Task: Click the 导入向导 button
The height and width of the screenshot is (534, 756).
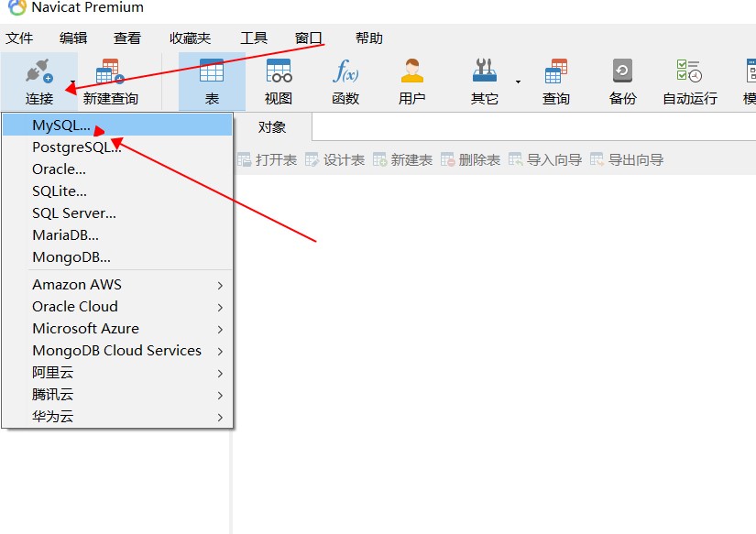Action: (545, 159)
